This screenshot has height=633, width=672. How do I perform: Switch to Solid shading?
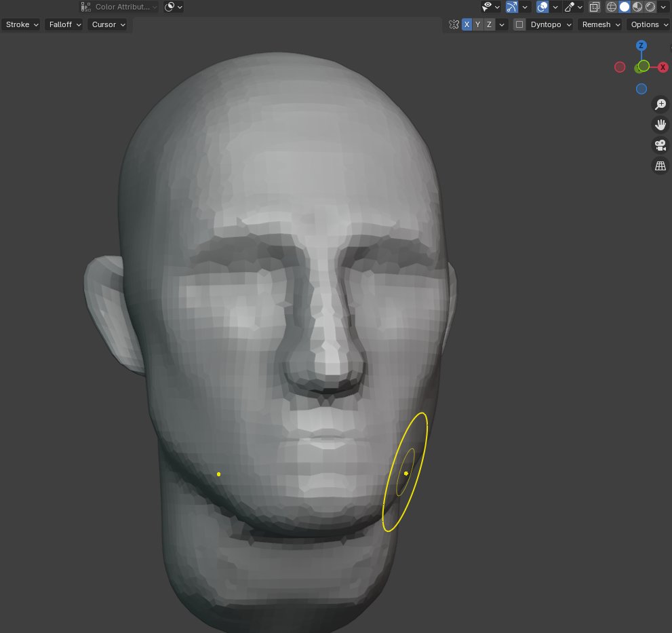tap(625, 7)
